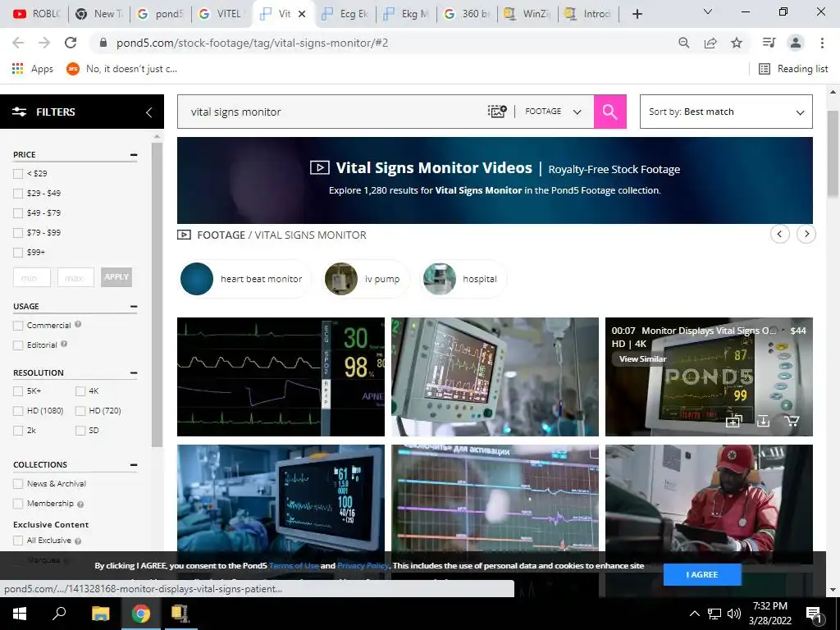The width and height of the screenshot is (840, 630).
Task: Open the Chrome three-dot menu
Action: point(822,43)
